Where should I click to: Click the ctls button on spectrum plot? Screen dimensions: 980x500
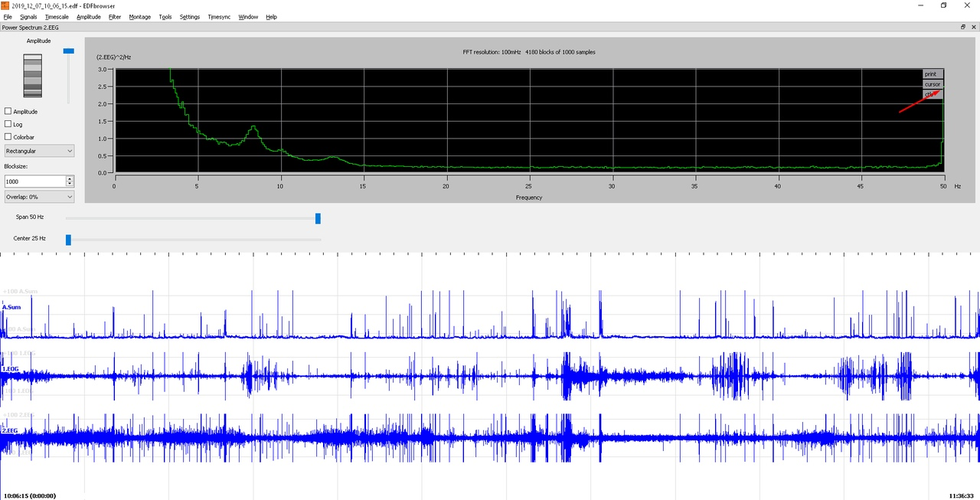pos(933,94)
